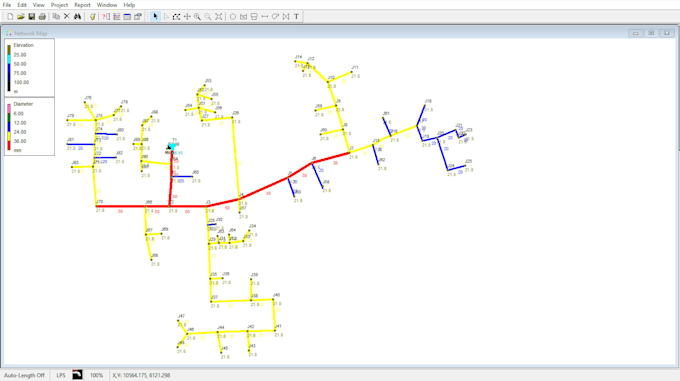The image size is (680, 381).
Task: Select the Add Label text tool
Action: pos(297,16)
